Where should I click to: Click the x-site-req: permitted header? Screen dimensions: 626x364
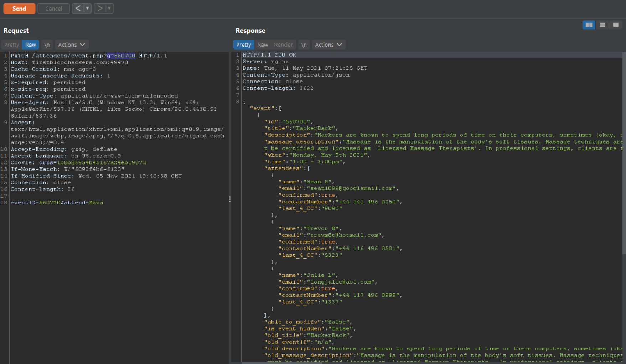click(48, 89)
